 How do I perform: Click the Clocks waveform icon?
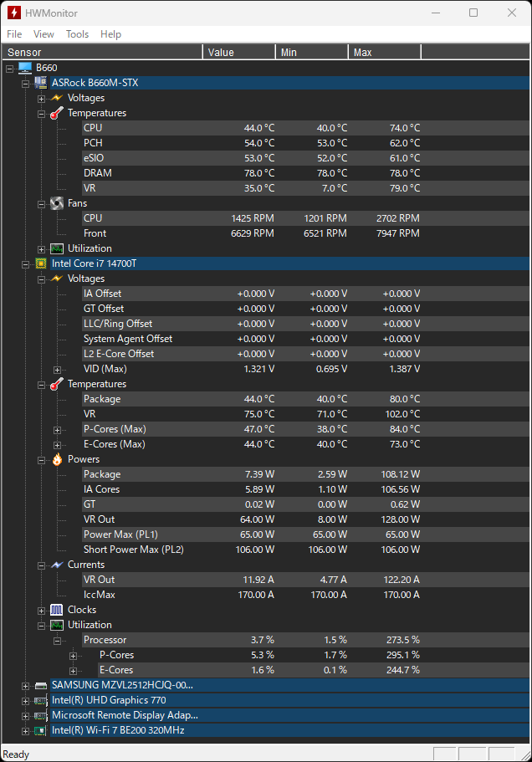click(x=57, y=610)
